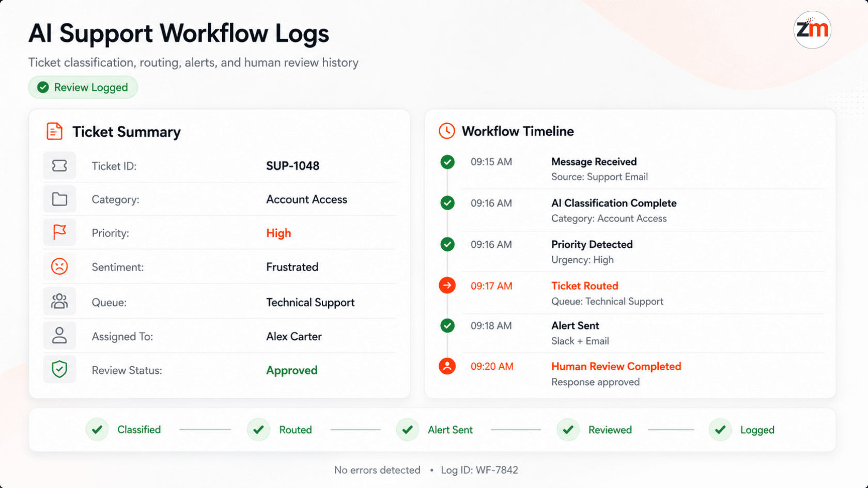The width and height of the screenshot is (868, 488).
Task: Open the Priority Detected timeline entry
Action: point(592,244)
